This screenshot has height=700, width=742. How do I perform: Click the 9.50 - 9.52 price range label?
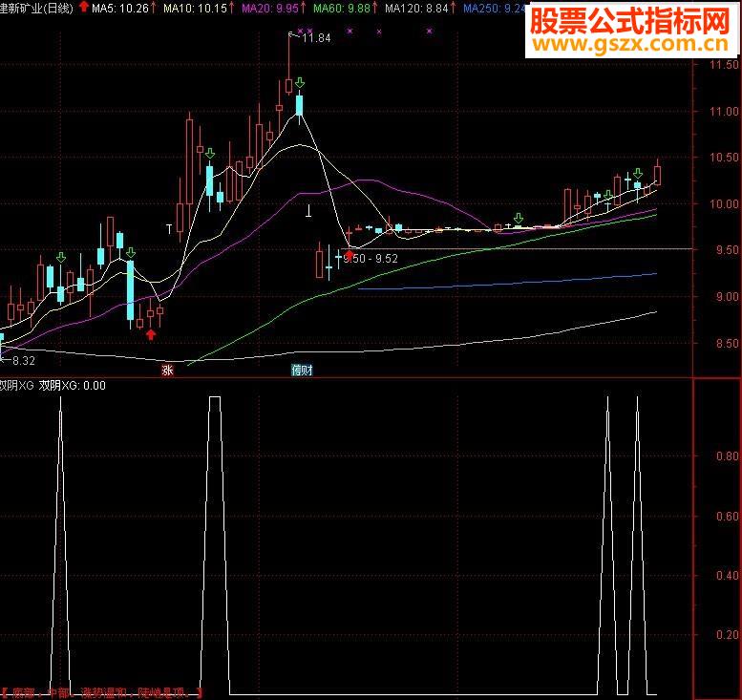pyautogui.click(x=371, y=259)
